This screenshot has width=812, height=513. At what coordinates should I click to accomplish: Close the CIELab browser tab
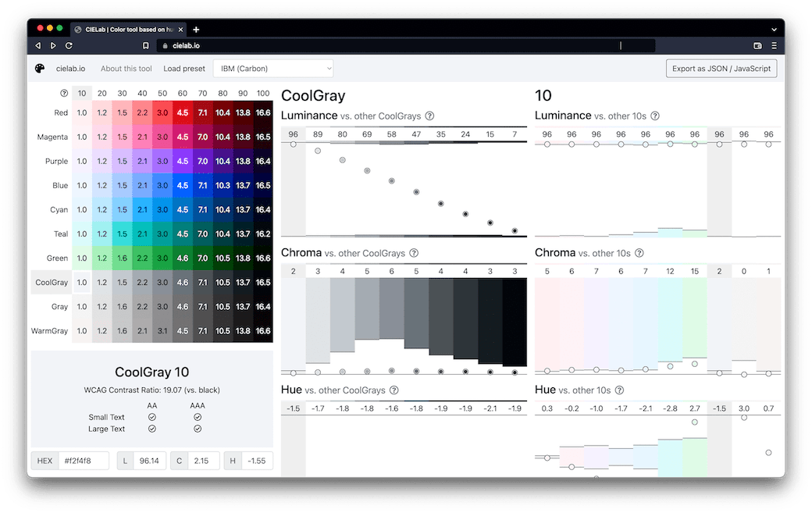coord(180,30)
